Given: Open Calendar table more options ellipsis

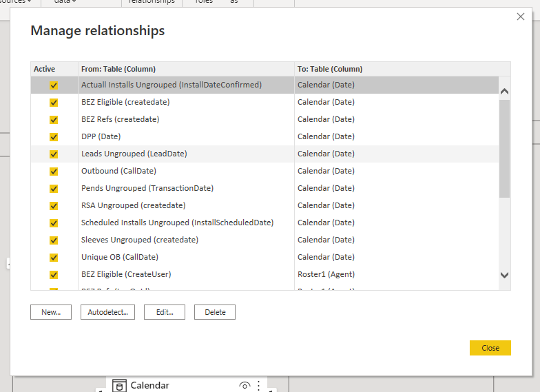Looking at the screenshot, I should click(259, 386).
